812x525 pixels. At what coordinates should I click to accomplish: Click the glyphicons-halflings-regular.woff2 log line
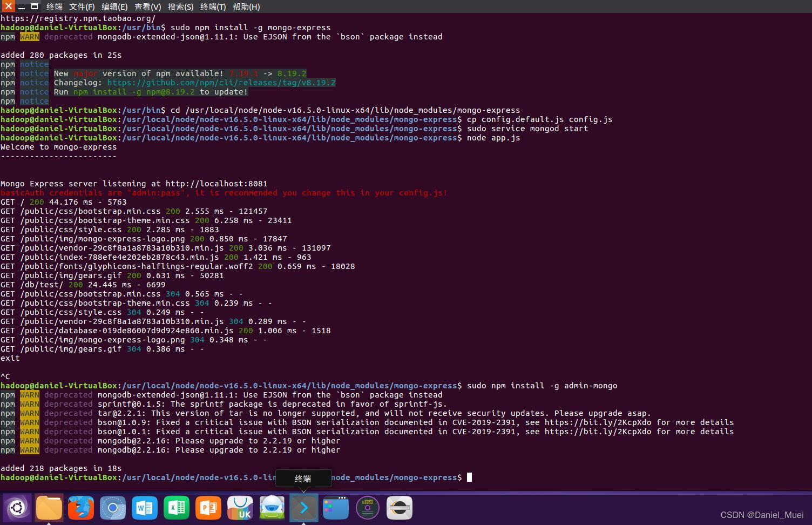point(178,266)
